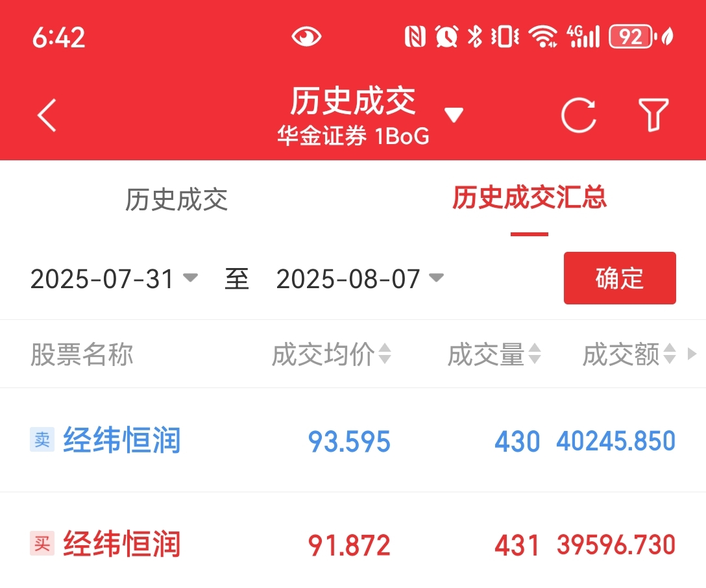Tap the 4G signal strength icon
This screenshot has width=706, height=588.
583,36
